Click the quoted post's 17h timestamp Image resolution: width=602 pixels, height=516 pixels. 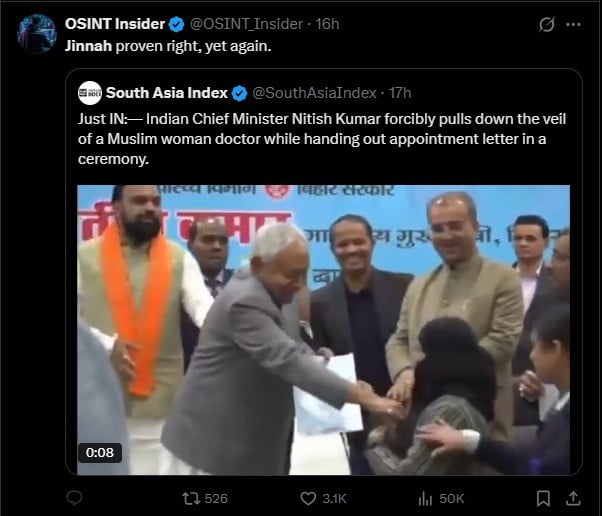click(400, 93)
